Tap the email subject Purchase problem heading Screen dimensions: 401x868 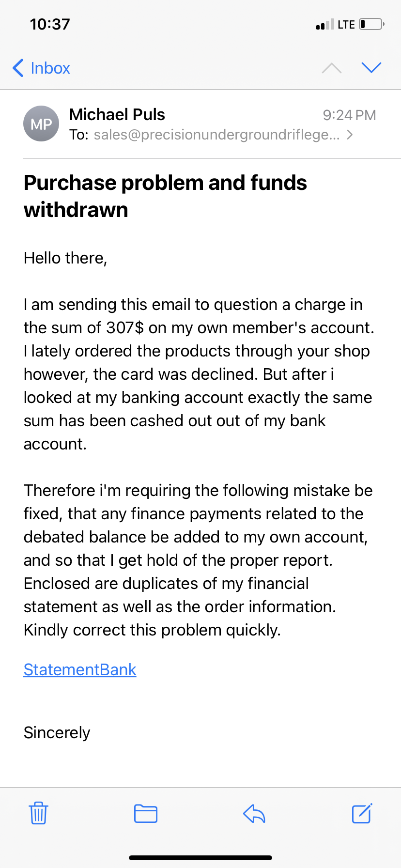click(x=165, y=196)
